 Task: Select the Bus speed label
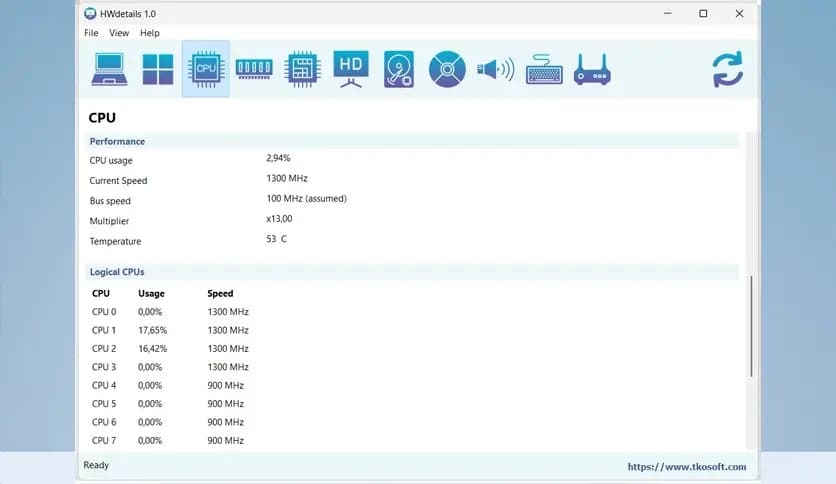coord(110,201)
